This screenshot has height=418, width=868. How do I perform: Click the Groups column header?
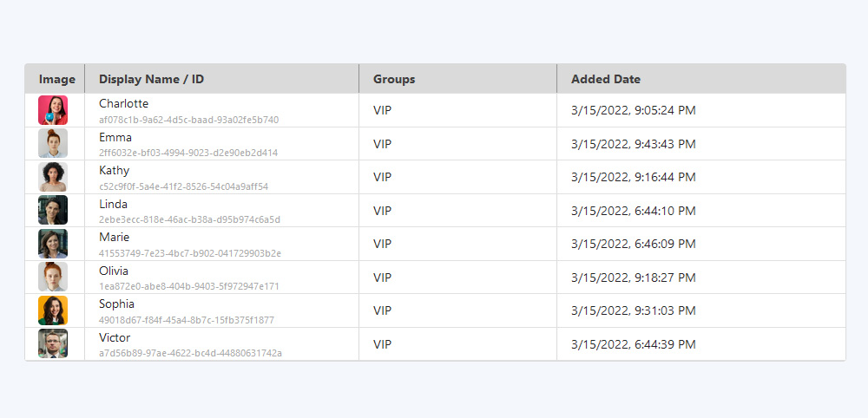(x=394, y=79)
